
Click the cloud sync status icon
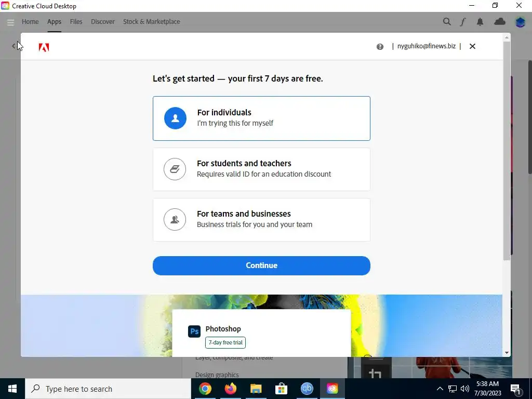[499, 22]
